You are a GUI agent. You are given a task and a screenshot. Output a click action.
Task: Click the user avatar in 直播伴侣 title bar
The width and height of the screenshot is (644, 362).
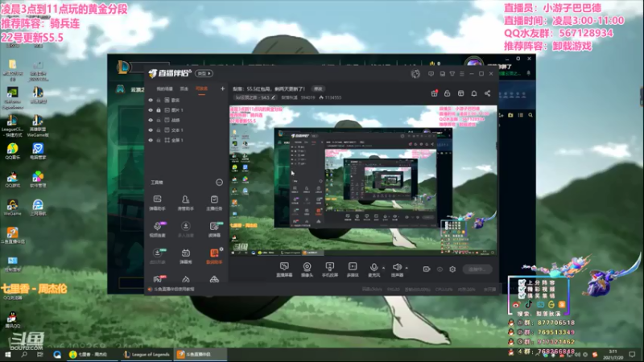tap(415, 74)
